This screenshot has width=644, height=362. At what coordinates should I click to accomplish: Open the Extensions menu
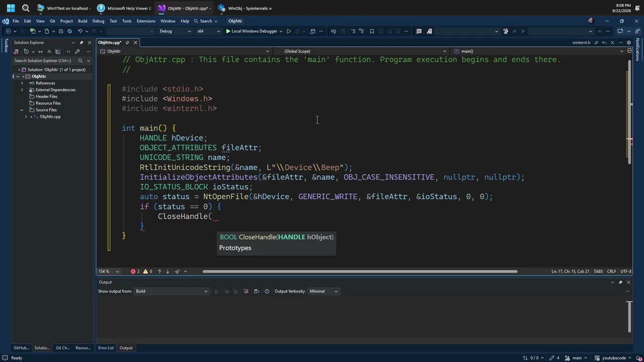(x=146, y=21)
